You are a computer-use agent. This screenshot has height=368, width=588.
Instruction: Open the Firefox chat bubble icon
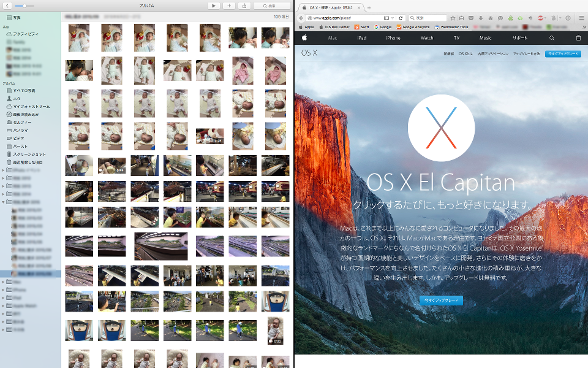(x=500, y=18)
